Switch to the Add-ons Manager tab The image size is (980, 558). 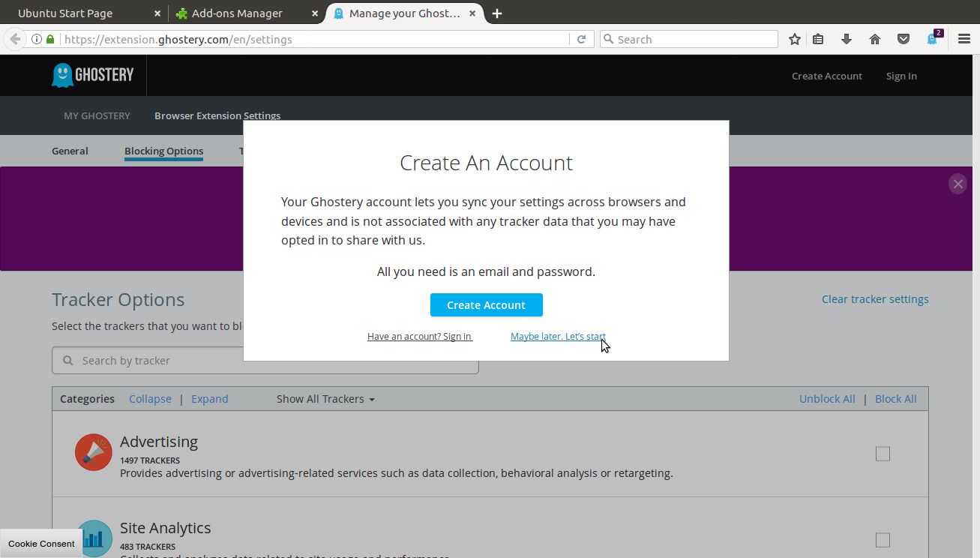(x=246, y=13)
